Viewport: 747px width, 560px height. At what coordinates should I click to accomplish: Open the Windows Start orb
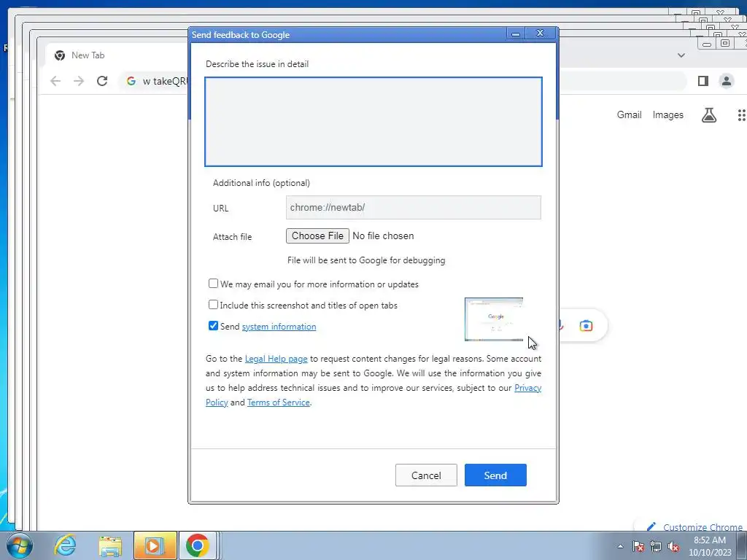click(x=20, y=545)
